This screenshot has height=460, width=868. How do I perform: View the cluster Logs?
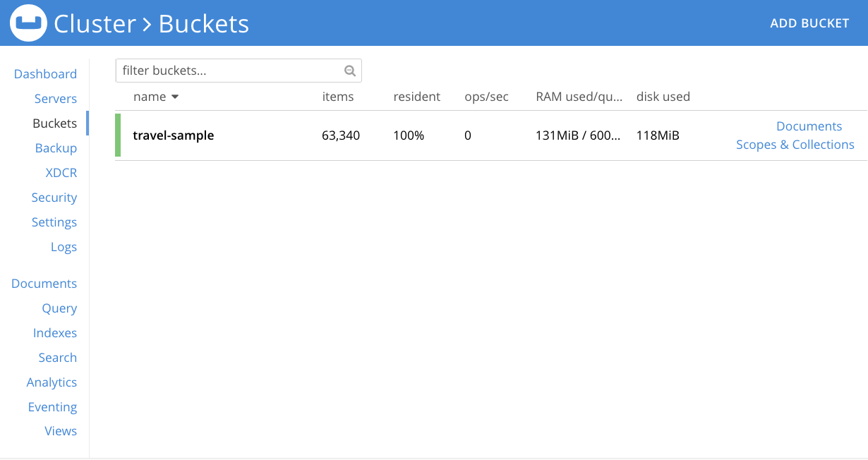click(64, 246)
